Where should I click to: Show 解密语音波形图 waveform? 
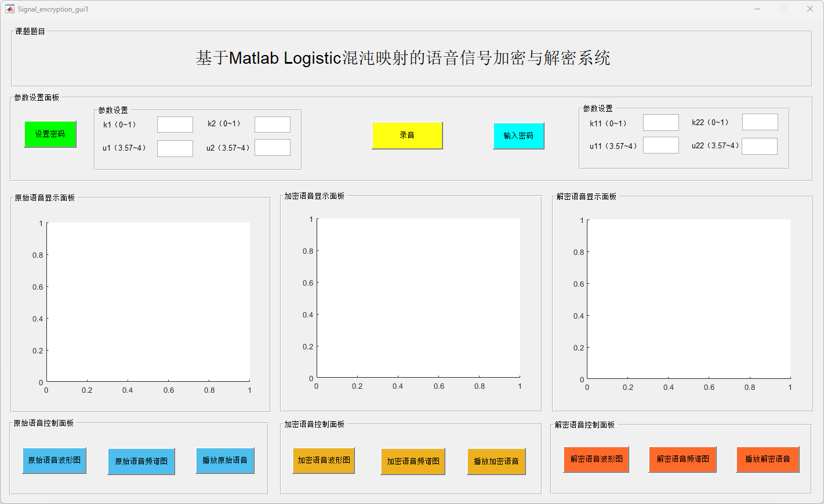tap(596, 459)
